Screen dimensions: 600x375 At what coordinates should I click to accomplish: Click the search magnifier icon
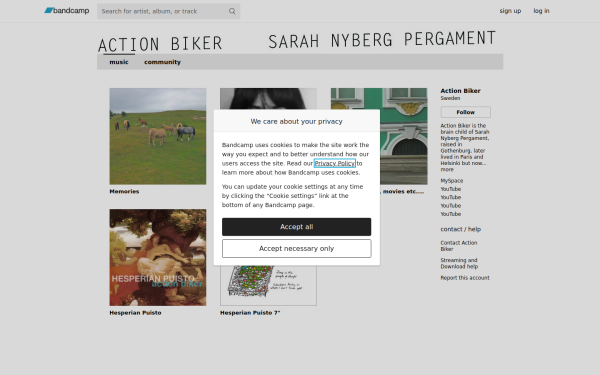tap(232, 11)
